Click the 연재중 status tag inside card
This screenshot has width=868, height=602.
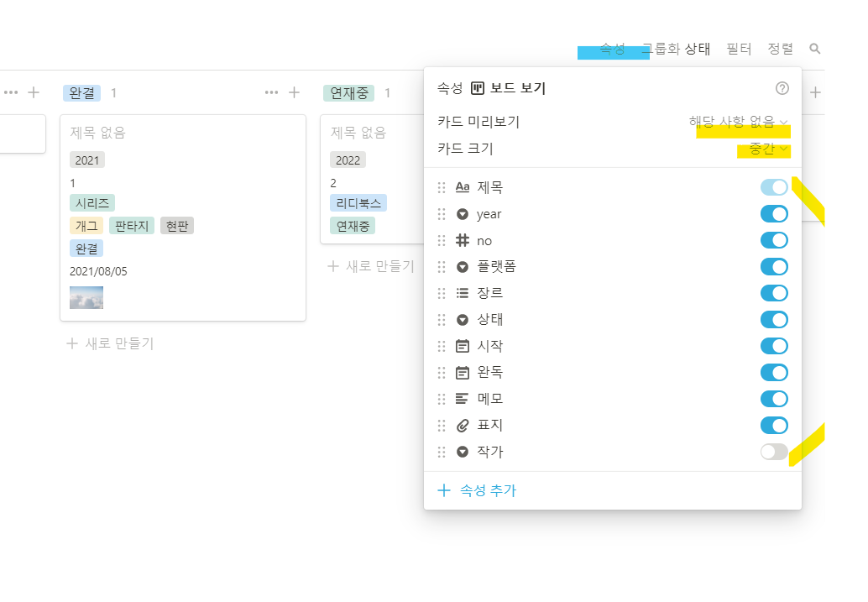tap(353, 226)
